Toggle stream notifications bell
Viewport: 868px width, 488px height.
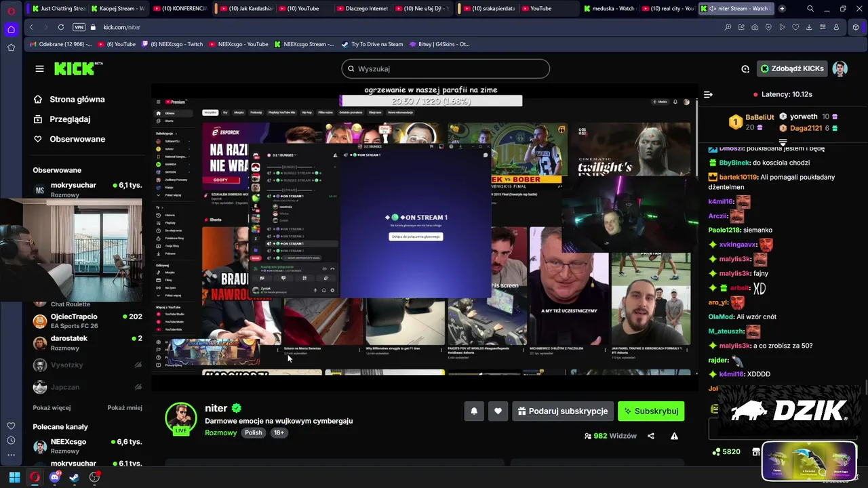[x=474, y=411]
